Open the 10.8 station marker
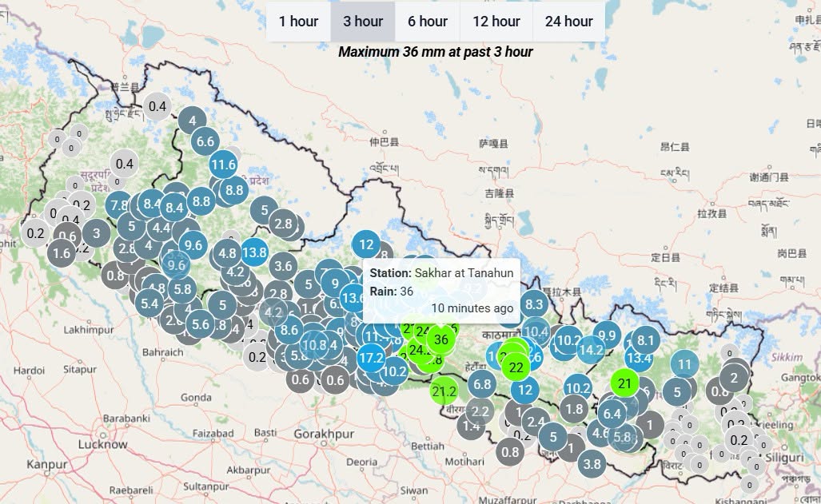This screenshot has height=504, width=821. tap(313, 344)
